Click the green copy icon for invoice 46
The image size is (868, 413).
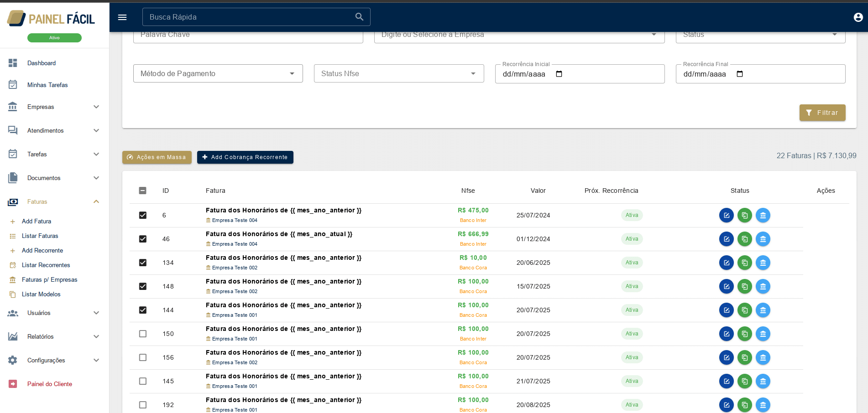(744, 239)
